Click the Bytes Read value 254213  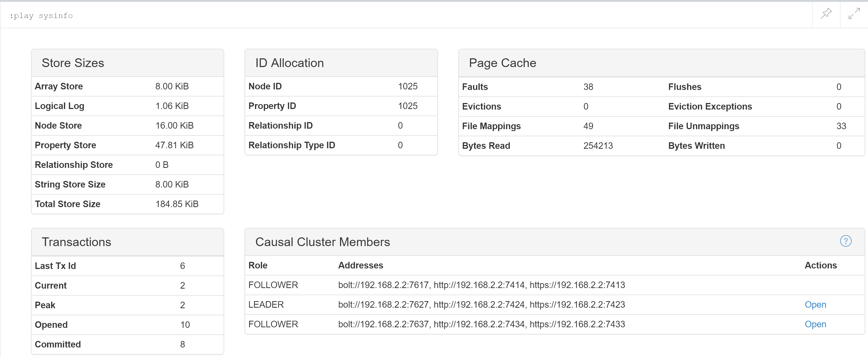(x=598, y=146)
